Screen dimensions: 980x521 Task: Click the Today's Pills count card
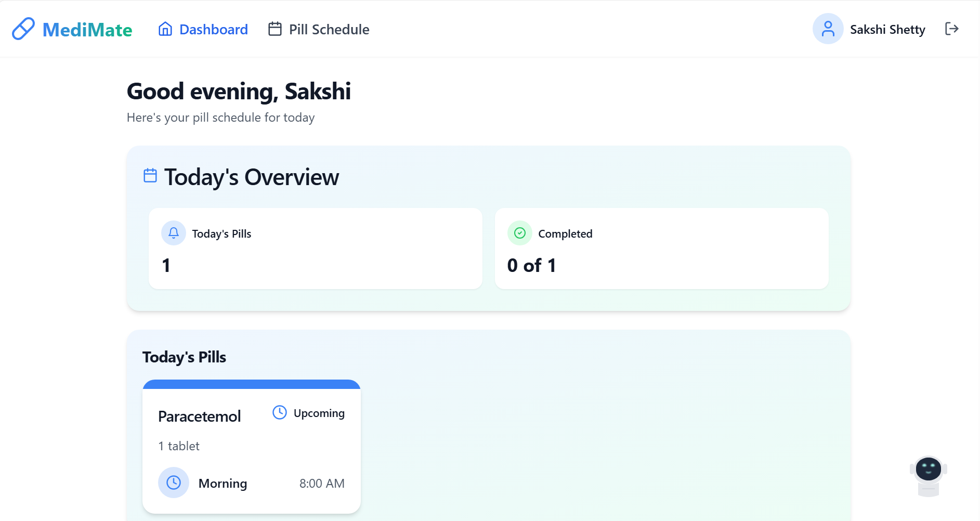click(x=316, y=249)
